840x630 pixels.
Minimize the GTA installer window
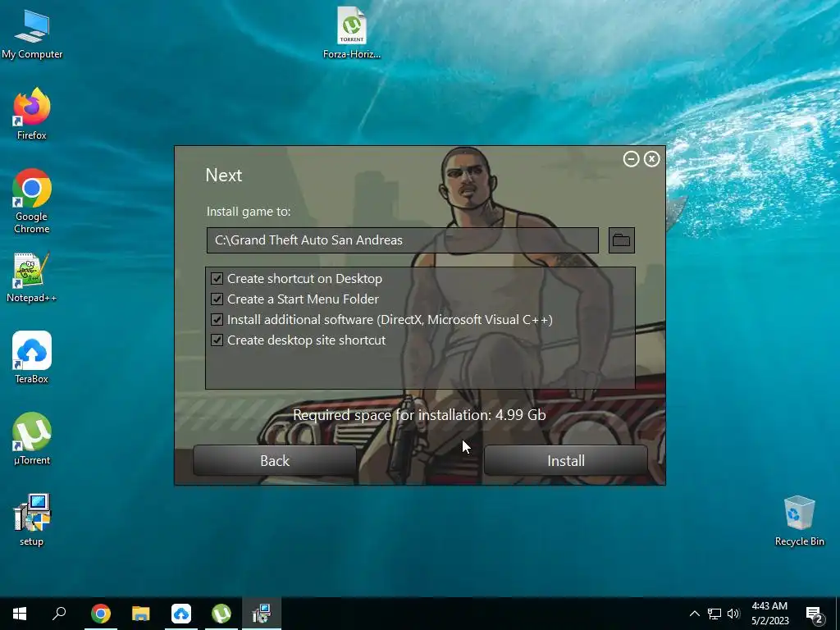coord(631,158)
